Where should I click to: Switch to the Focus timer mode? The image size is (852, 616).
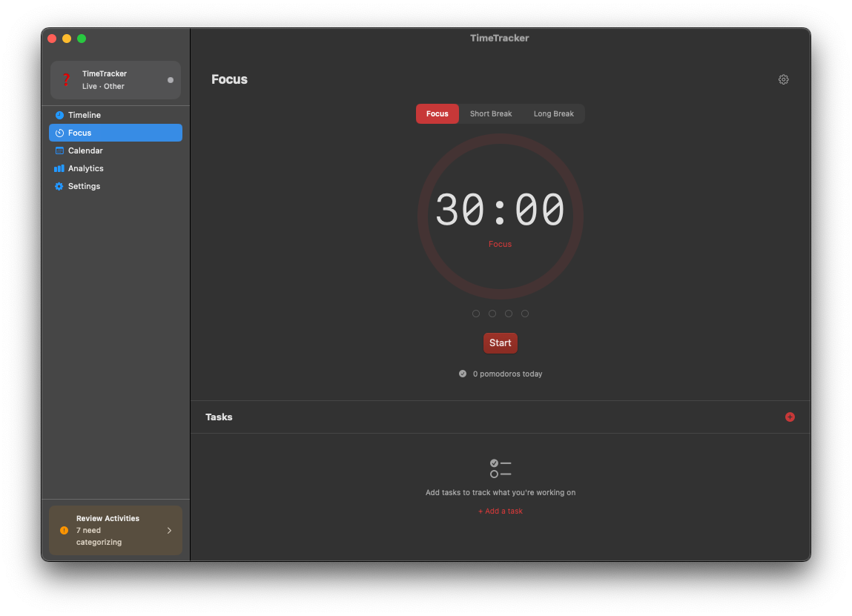click(437, 113)
